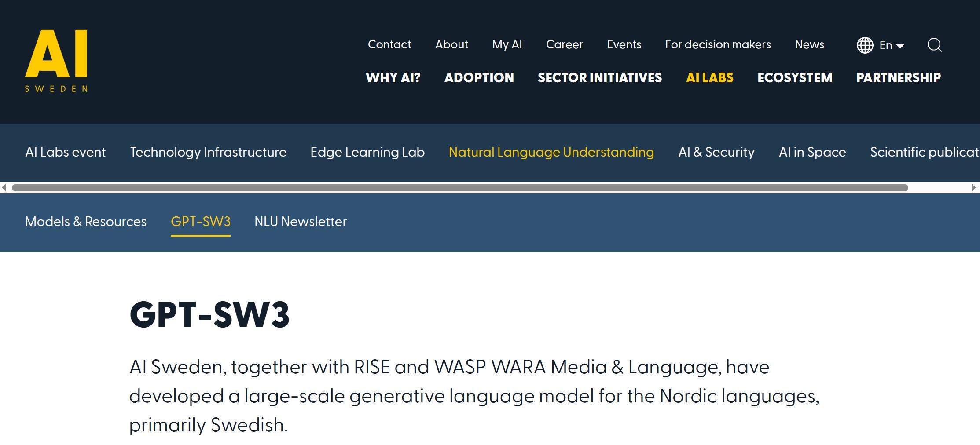Go to AI & Security section

pyautogui.click(x=716, y=152)
